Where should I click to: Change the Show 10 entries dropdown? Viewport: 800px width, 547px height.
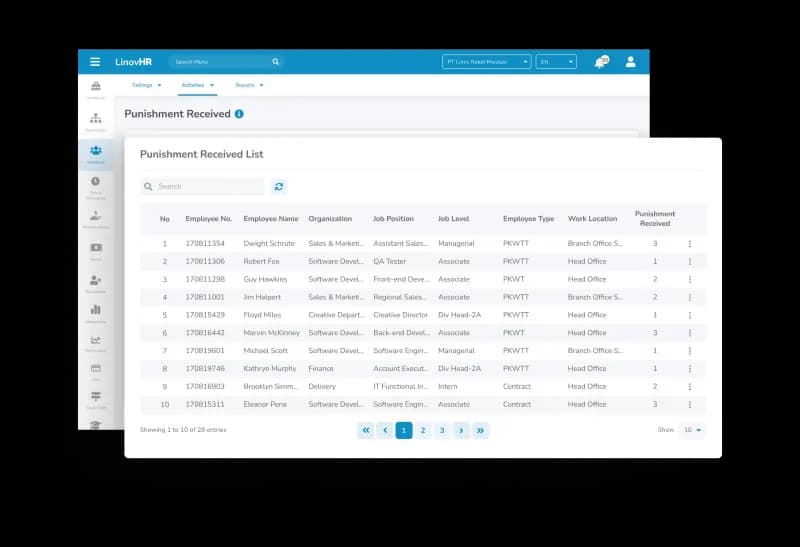coord(692,430)
